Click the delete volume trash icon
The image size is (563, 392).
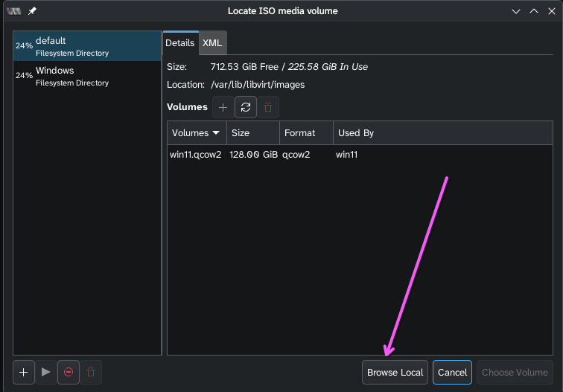[268, 107]
